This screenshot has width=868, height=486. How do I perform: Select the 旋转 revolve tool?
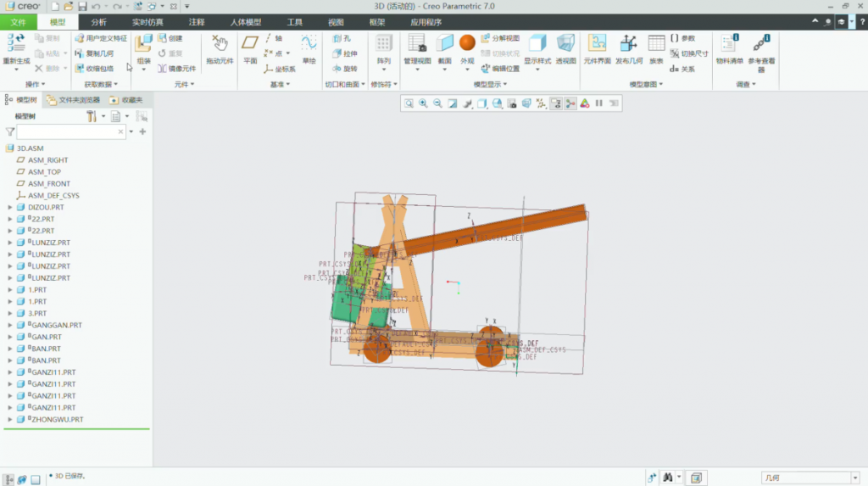tap(345, 68)
